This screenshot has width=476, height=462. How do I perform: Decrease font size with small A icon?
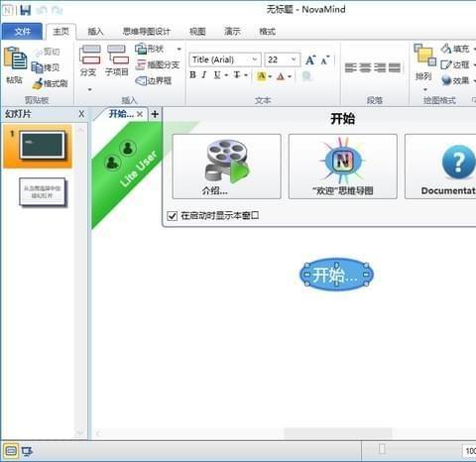[324, 59]
